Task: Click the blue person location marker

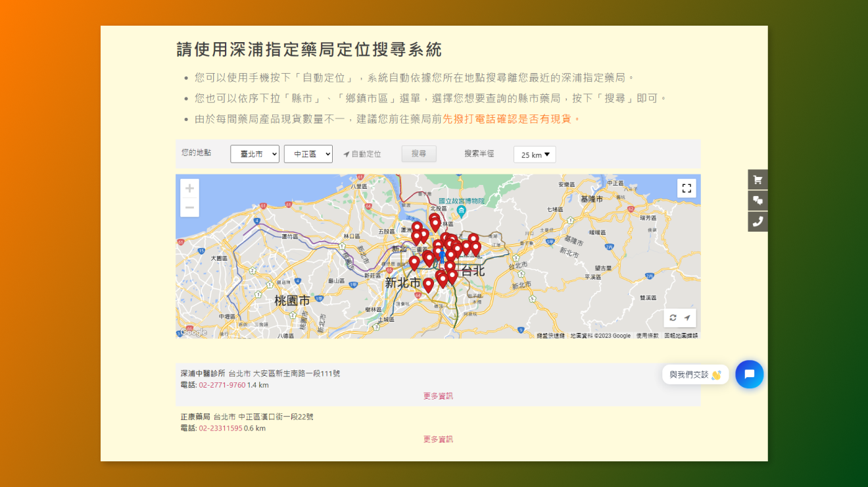Action: click(x=442, y=255)
